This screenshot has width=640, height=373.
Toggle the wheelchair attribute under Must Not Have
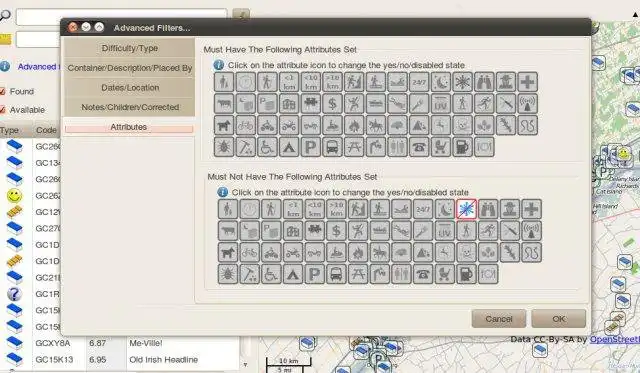[271, 274]
